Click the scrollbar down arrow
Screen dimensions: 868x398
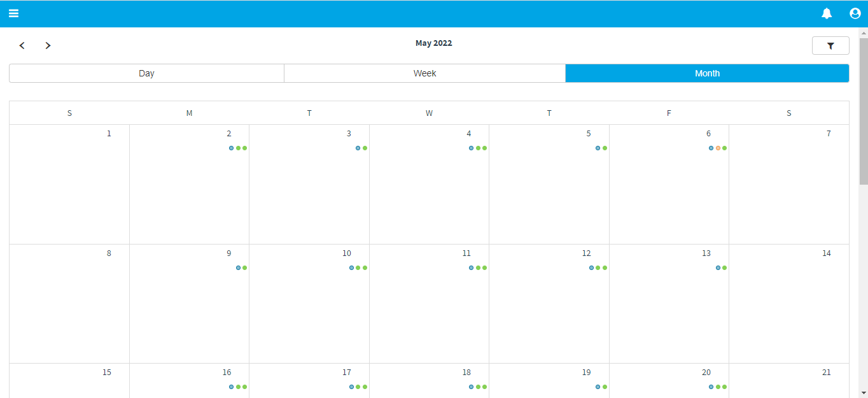coord(864,392)
